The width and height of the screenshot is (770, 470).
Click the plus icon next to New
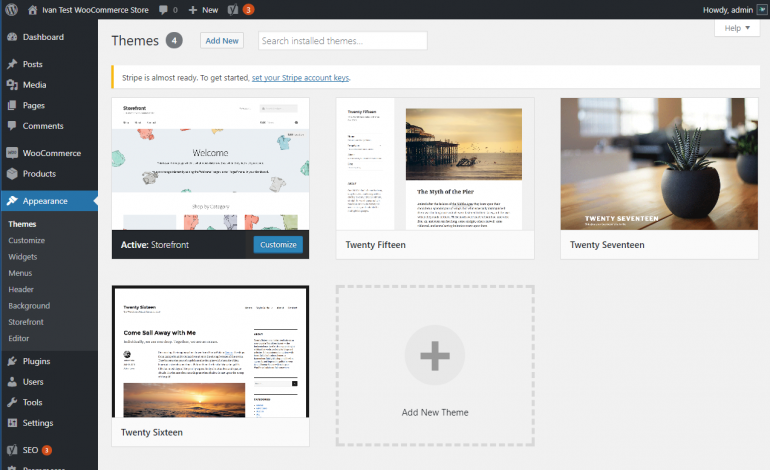tap(193, 10)
